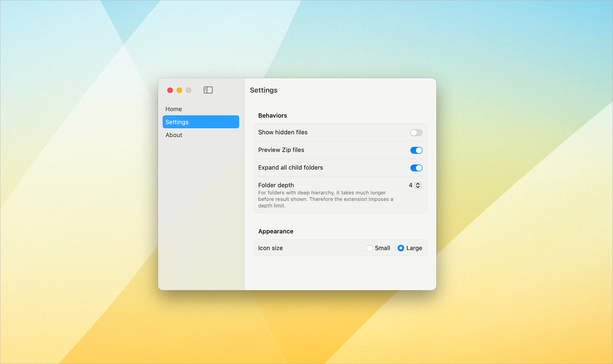Turn off Preview Zip files
The height and width of the screenshot is (364, 613).
point(416,150)
